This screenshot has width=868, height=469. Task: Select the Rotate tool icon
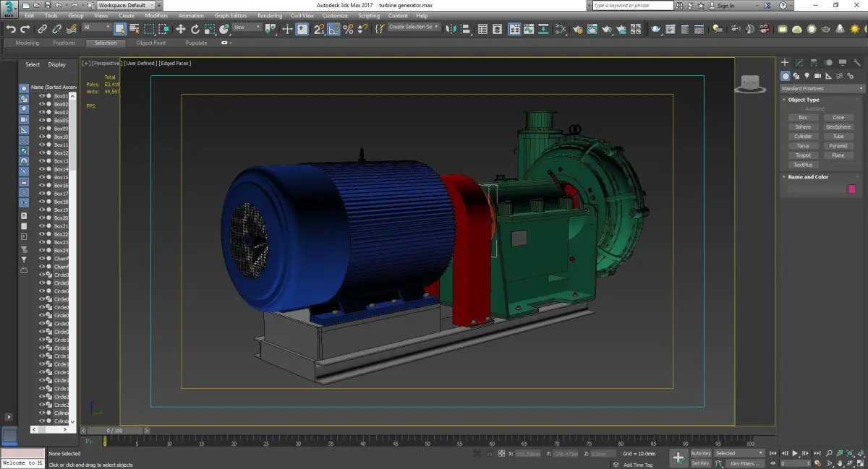[x=195, y=29]
